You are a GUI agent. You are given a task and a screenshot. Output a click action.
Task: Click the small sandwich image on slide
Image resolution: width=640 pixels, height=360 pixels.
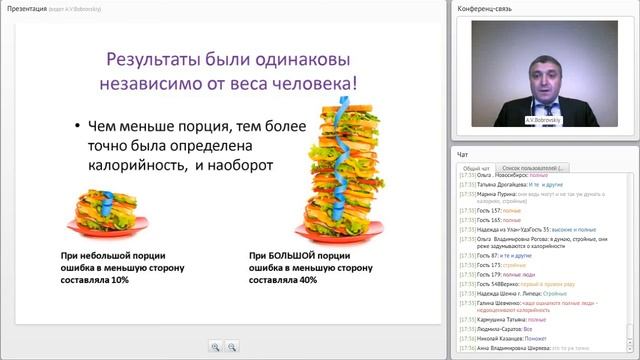click(x=107, y=213)
